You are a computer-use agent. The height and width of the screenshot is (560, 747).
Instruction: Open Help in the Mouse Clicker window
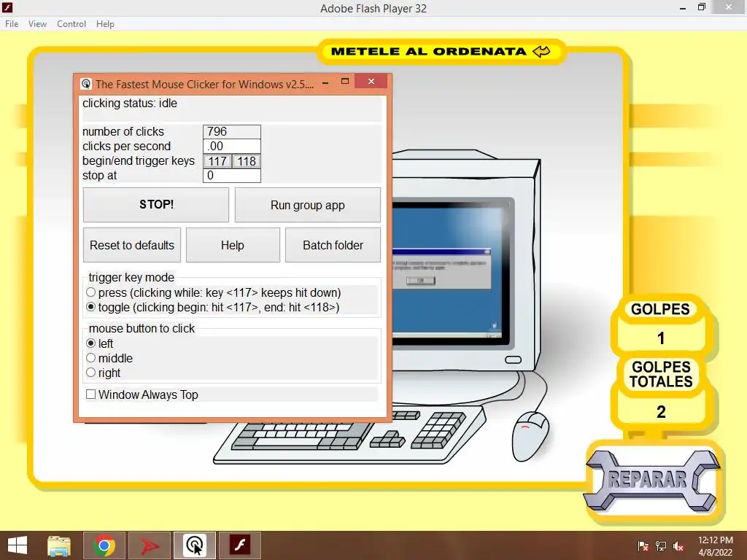pos(233,245)
